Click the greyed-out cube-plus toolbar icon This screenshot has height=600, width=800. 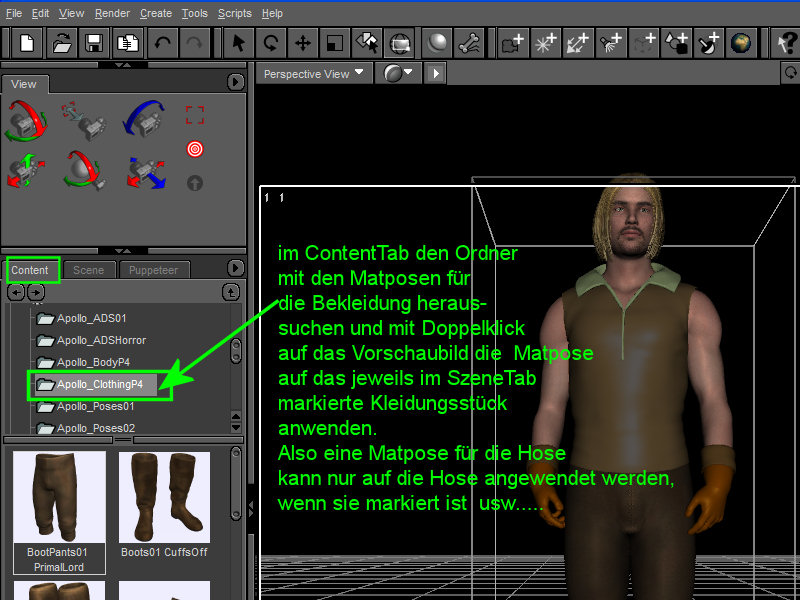pyautogui.click(x=644, y=43)
